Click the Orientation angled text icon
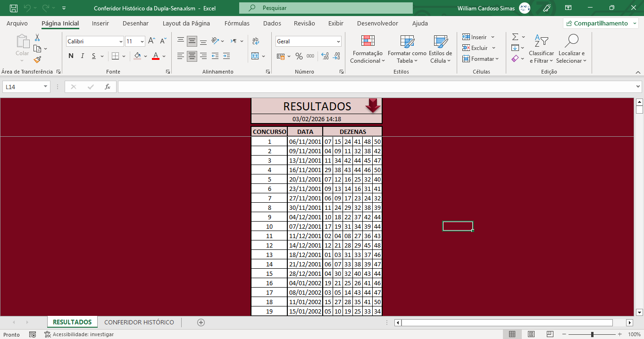Viewport: 644px width, 339px height. pyautogui.click(x=215, y=41)
